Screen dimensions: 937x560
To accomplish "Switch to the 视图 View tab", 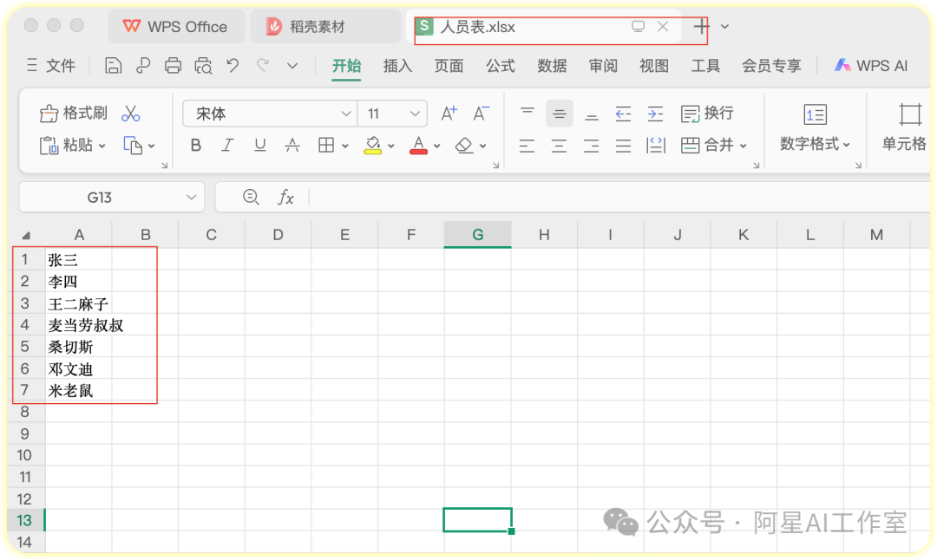I will 654,66.
